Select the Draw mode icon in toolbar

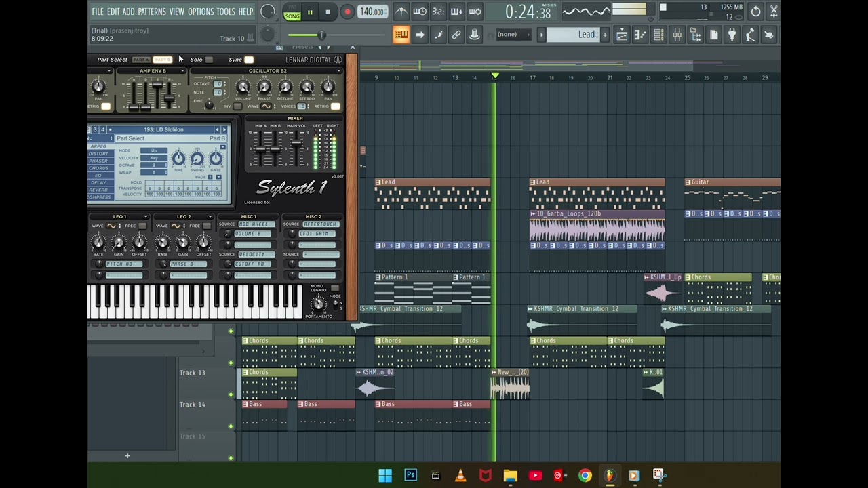click(438, 35)
